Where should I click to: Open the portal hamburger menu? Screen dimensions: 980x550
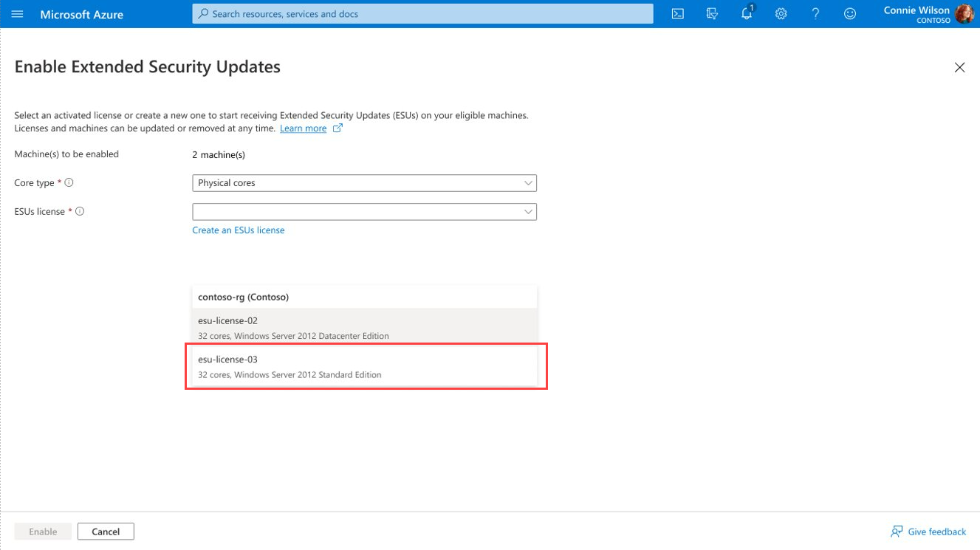tap(18, 14)
